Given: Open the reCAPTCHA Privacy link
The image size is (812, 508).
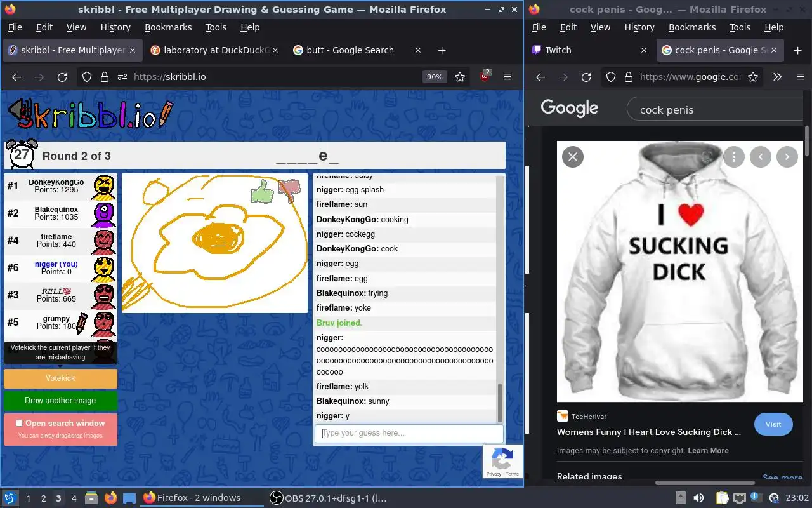Looking at the screenshot, I should pos(494,474).
